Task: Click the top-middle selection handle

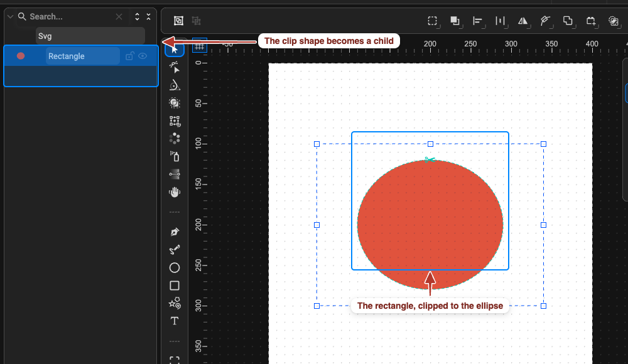Action: click(431, 144)
